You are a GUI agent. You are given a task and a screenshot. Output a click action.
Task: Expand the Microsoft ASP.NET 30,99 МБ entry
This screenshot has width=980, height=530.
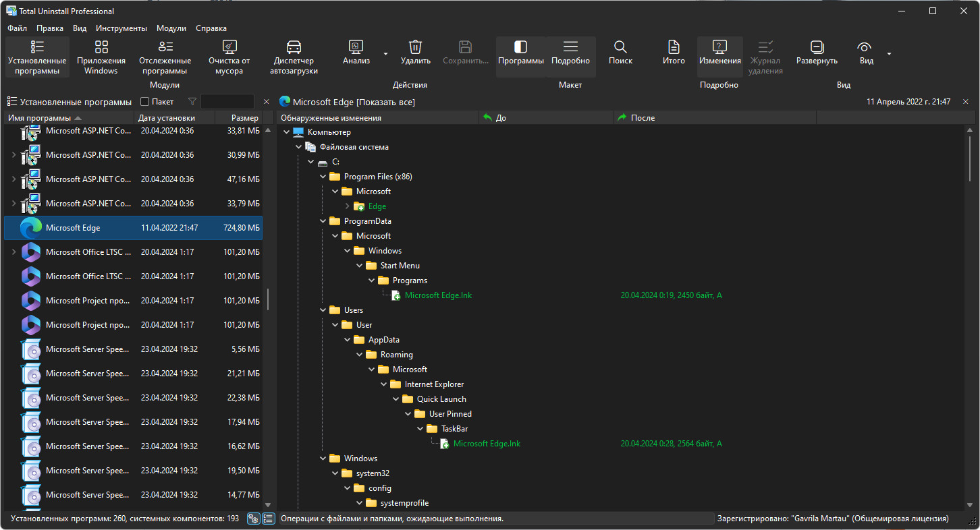(x=13, y=155)
